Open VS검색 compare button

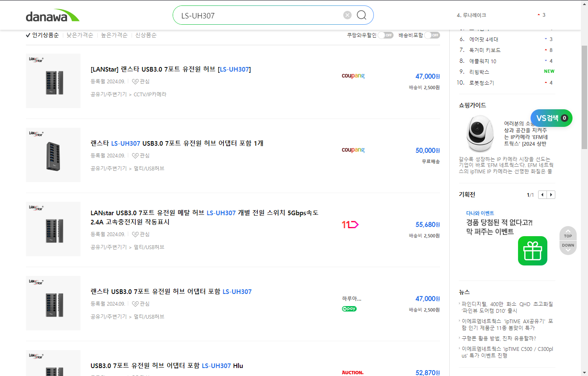pos(552,118)
